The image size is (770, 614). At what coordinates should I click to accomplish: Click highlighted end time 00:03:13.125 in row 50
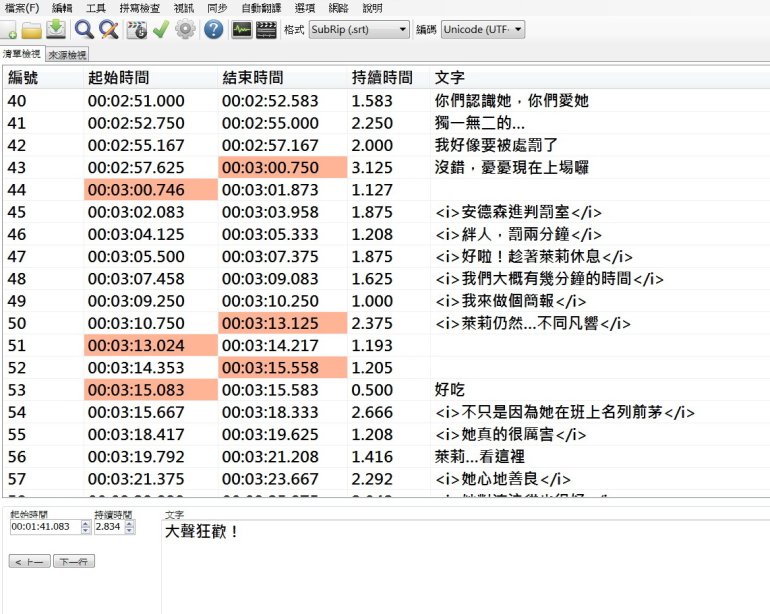(x=283, y=323)
